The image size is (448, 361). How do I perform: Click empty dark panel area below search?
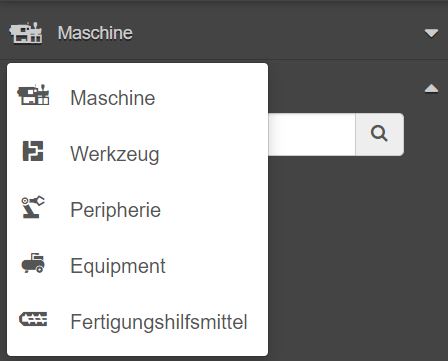coord(357,257)
